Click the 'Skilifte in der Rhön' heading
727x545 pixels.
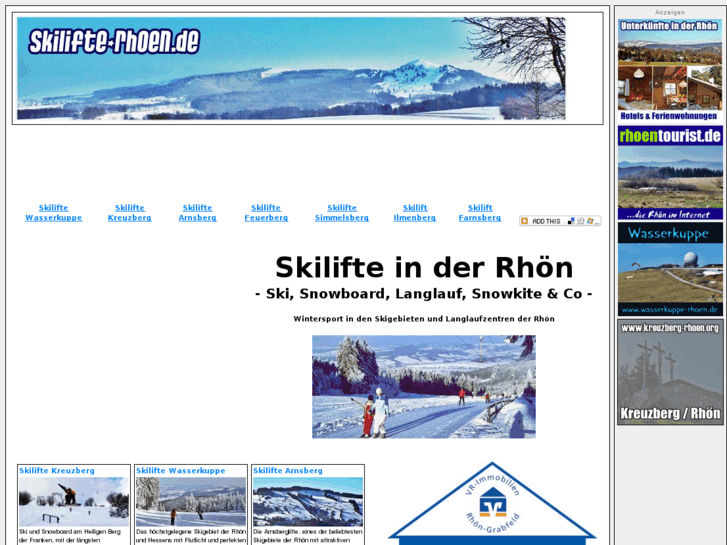coord(424,268)
